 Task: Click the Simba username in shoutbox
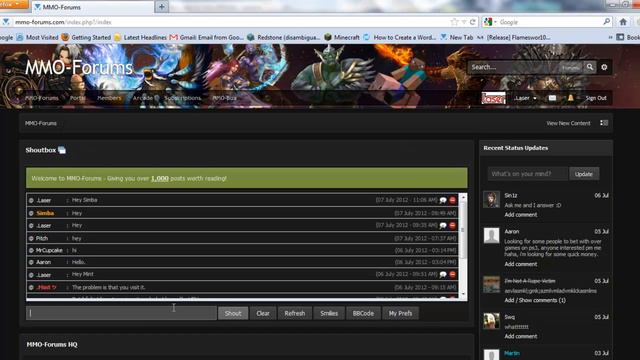click(45, 213)
